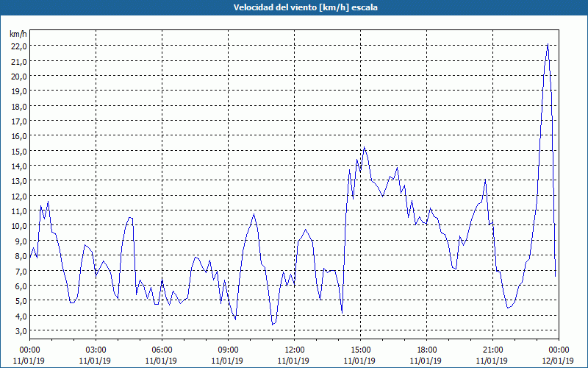Click the 18:00 time axis label
The height and width of the screenshot is (368, 588).
(x=426, y=350)
